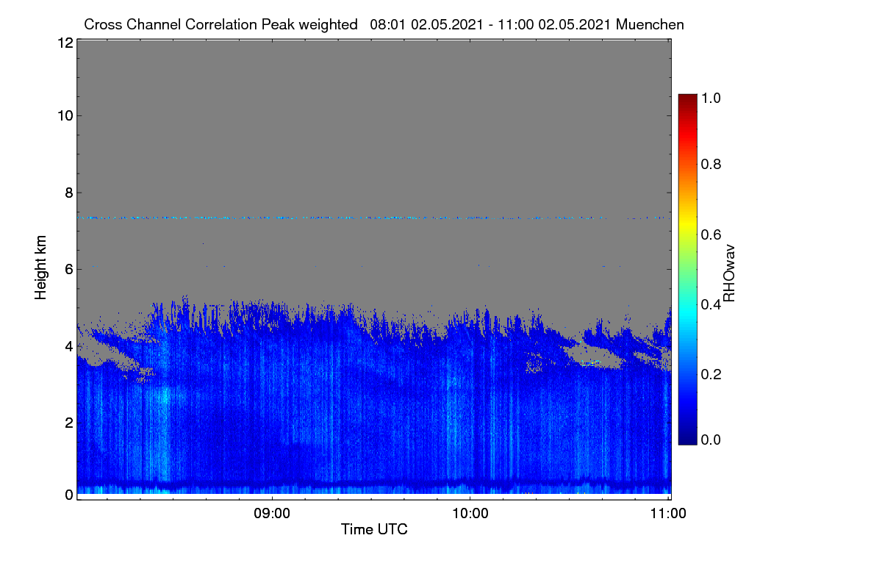Click the 09:00 time axis label
The height and width of the screenshot is (588, 882).
coord(272,514)
